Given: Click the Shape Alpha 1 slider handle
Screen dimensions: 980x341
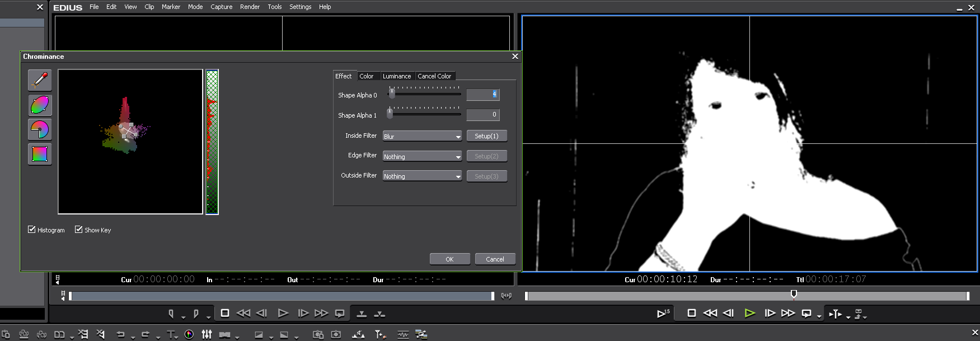Looking at the screenshot, I should point(390,114).
